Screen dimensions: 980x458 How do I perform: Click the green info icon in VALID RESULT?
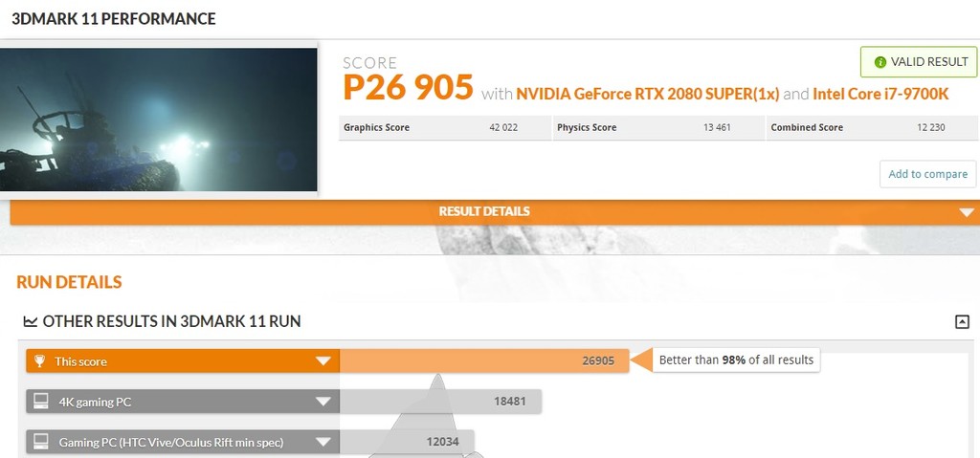pos(880,62)
